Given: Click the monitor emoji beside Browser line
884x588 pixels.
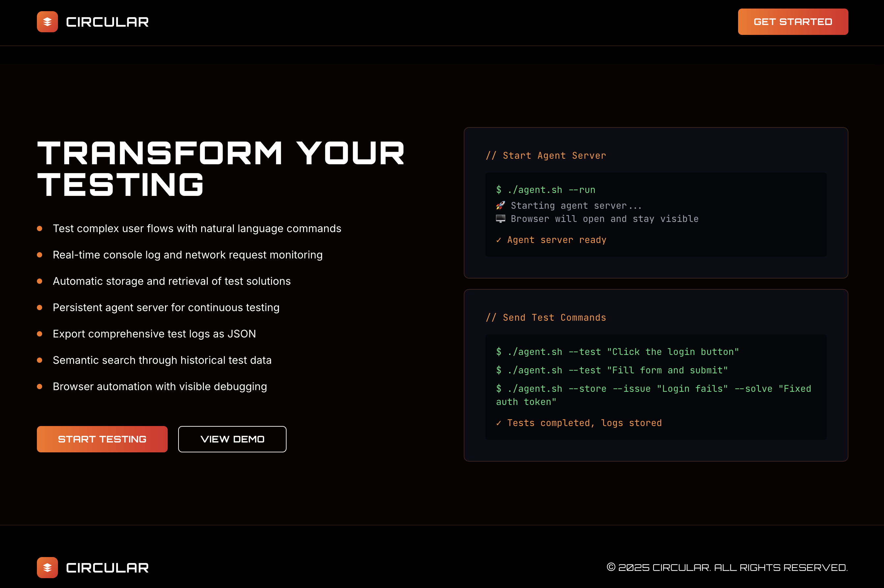Looking at the screenshot, I should (500, 219).
